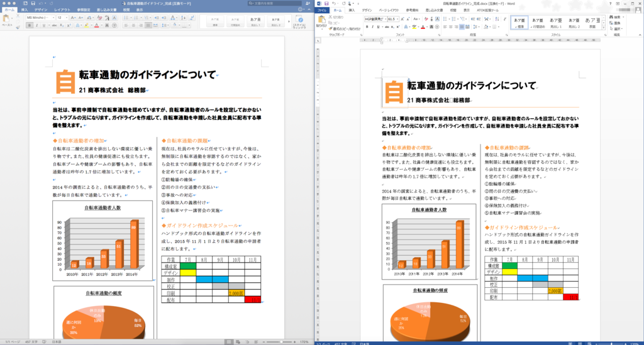Click 切り取り in Windows Word clipboard group

click(336, 17)
